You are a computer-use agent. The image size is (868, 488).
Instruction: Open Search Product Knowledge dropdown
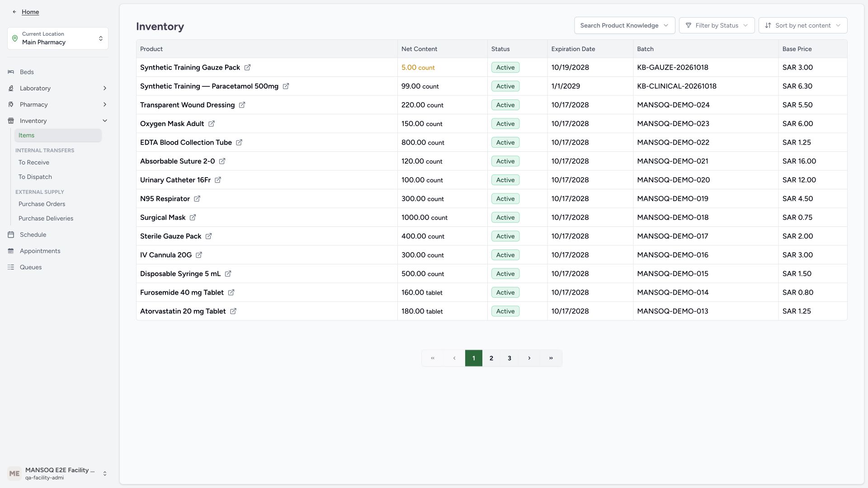(624, 25)
